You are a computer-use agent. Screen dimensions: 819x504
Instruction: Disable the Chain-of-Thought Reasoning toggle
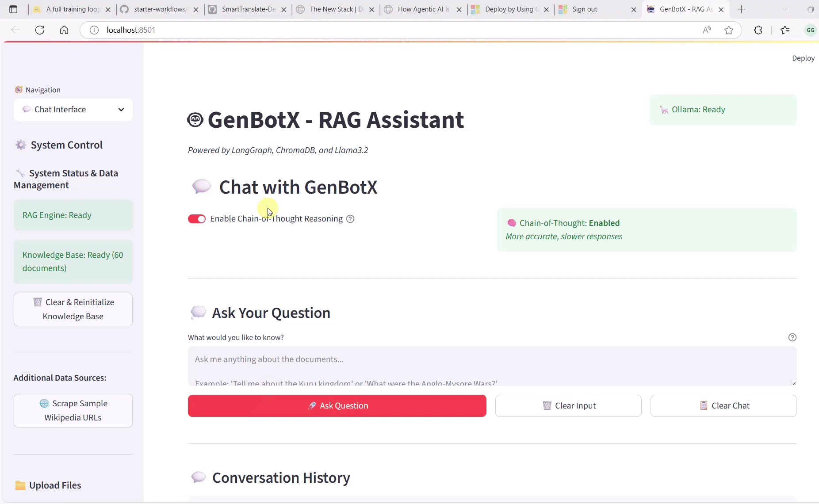pos(197,218)
